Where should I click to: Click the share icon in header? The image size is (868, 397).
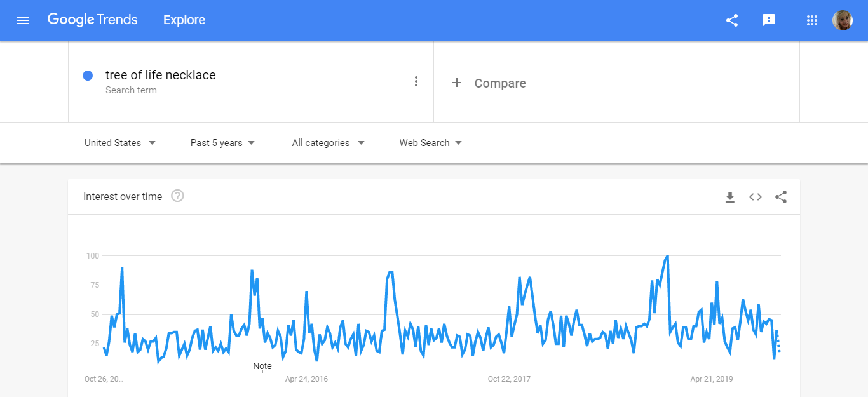pos(732,20)
